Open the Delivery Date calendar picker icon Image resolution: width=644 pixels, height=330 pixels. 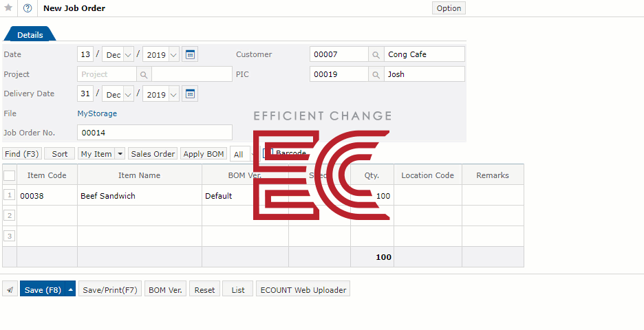[190, 93]
